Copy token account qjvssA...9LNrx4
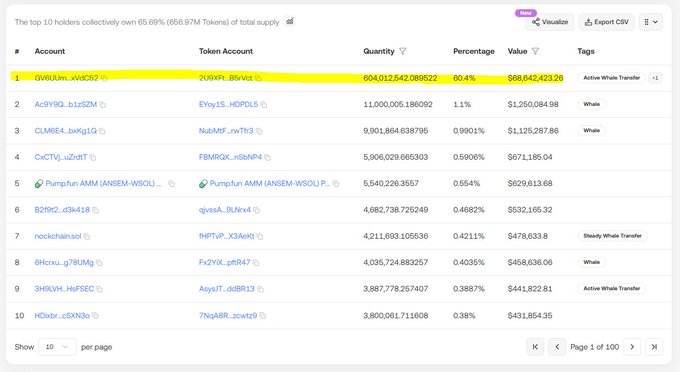Screen dimensions: 680x372 click(x=256, y=210)
